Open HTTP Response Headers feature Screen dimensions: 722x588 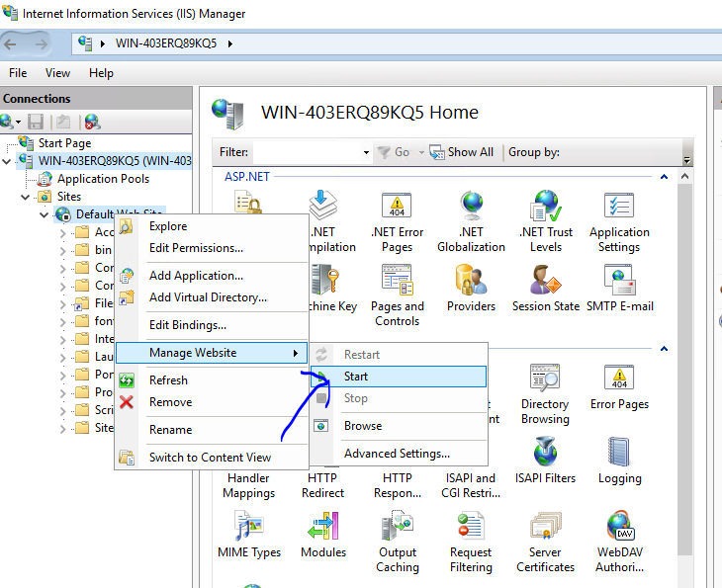398,485
